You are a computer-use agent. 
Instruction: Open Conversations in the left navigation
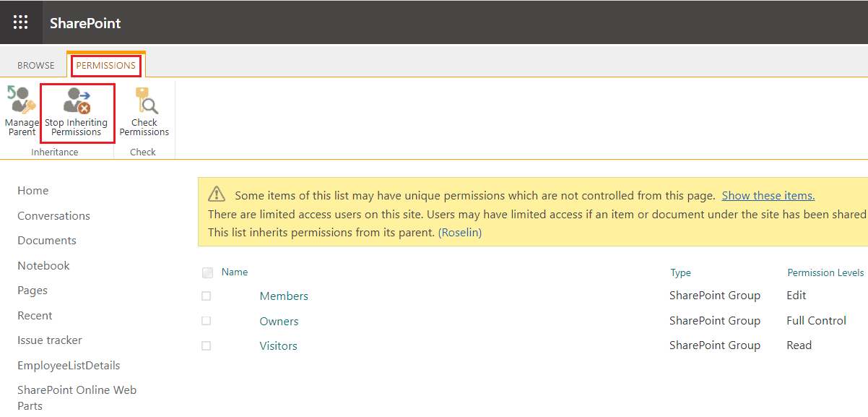pos(54,215)
